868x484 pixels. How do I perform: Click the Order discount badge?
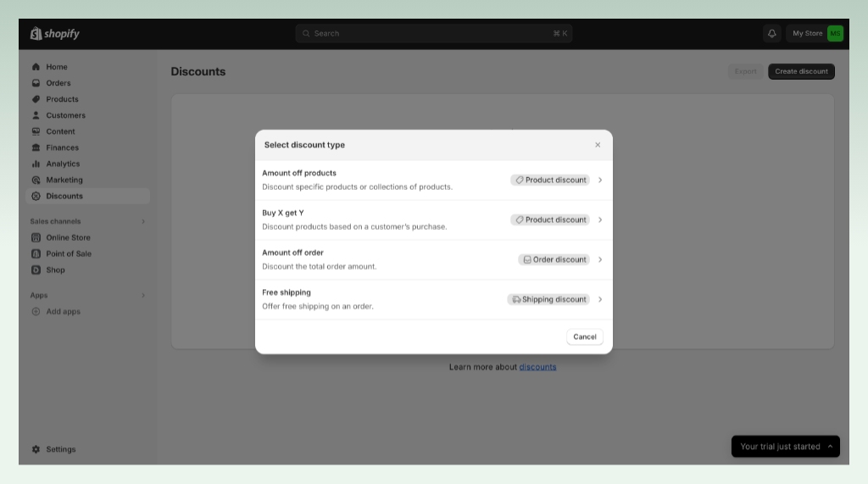pos(554,259)
